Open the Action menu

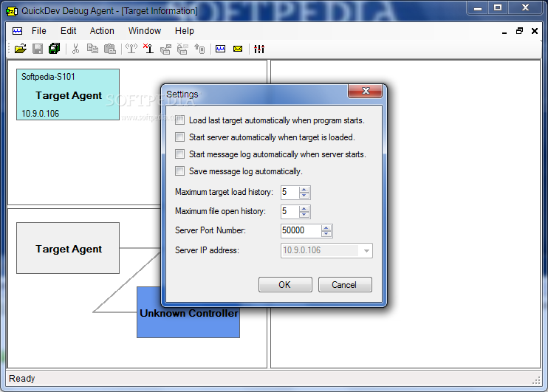pyautogui.click(x=102, y=31)
